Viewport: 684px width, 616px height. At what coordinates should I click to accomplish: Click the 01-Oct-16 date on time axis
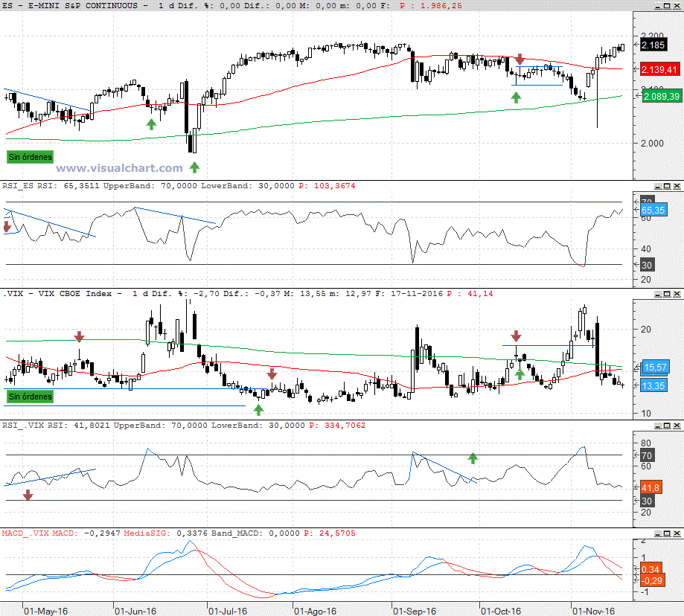tap(501, 612)
